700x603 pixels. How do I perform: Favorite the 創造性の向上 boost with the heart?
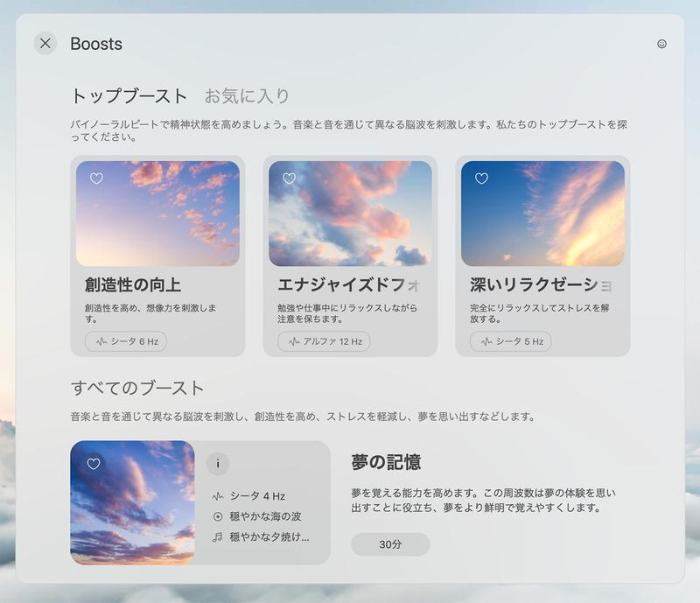94,179
